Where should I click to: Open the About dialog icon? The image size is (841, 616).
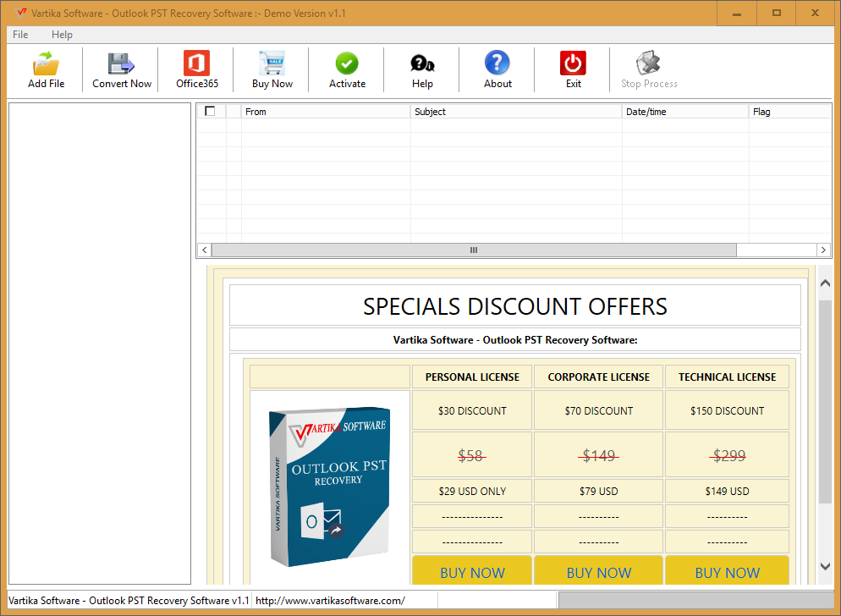497,63
